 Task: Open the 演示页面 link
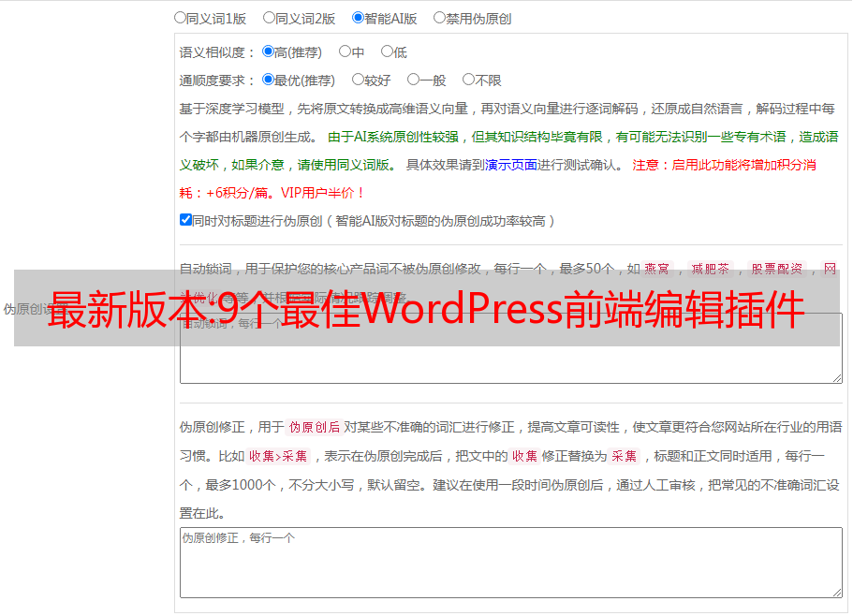[x=510, y=165]
